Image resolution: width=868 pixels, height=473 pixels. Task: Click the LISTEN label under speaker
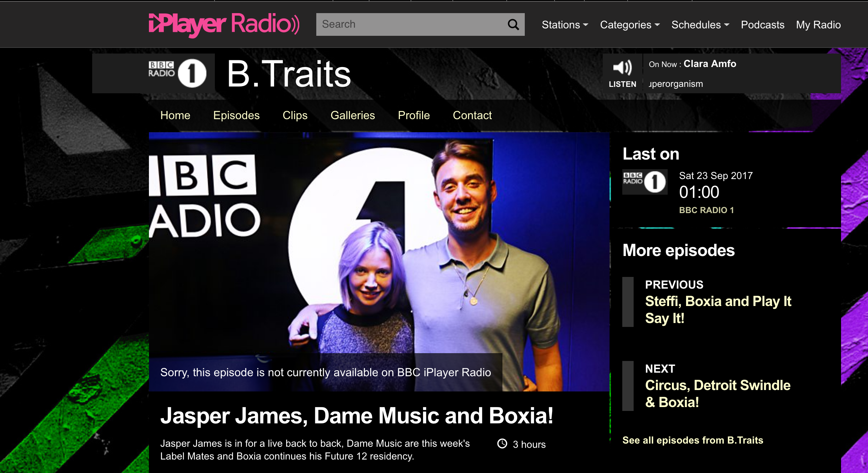[x=622, y=84]
